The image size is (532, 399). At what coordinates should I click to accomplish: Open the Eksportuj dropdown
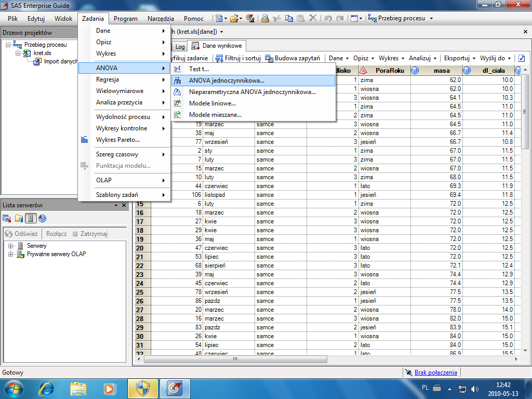460,58
